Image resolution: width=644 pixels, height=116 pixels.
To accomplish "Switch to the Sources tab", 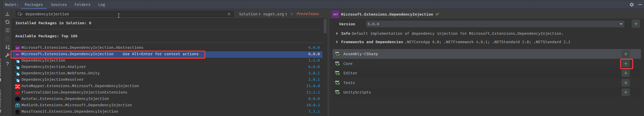I will coord(59,5).
